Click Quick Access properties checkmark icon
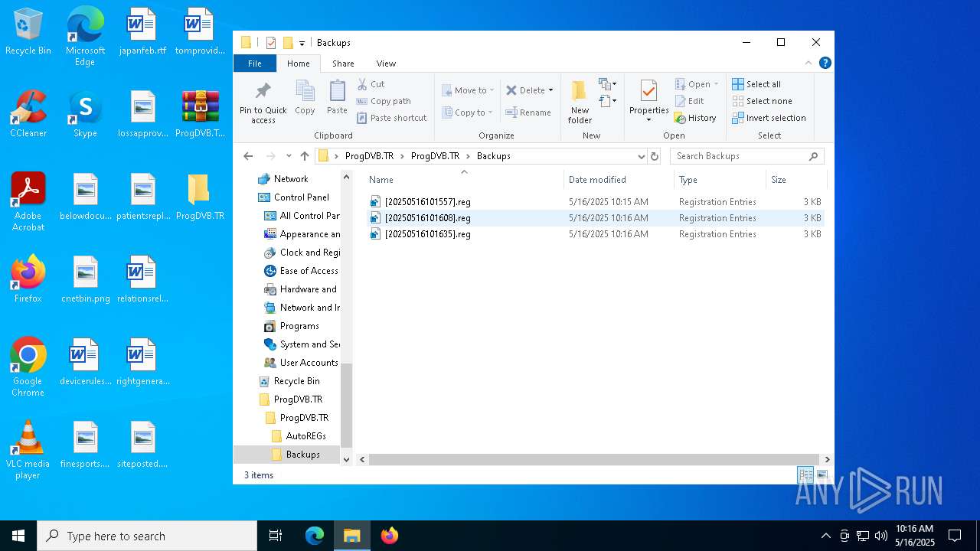This screenshot has width=980, height=551. click(x=270, y=43)
